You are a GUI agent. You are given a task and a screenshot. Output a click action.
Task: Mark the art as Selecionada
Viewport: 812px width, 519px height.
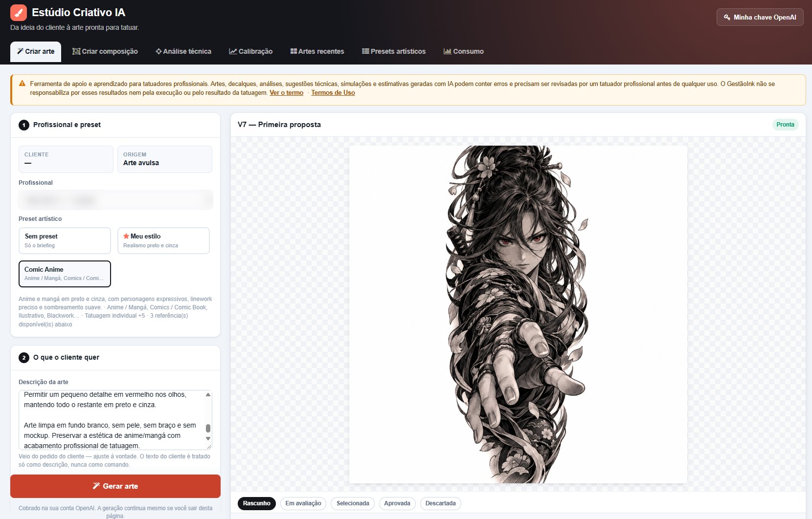pos(353,503)
